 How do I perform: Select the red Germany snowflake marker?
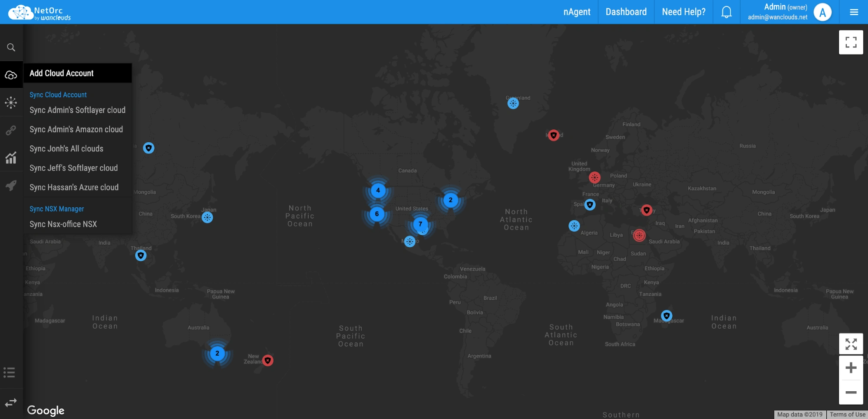(x=594, y=177)
